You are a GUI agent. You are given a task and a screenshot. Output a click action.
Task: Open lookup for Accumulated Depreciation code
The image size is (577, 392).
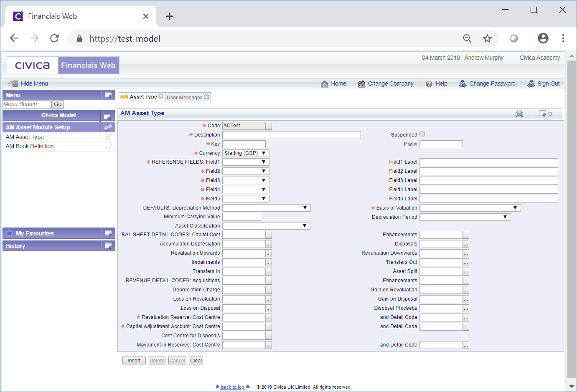(269, 244)
